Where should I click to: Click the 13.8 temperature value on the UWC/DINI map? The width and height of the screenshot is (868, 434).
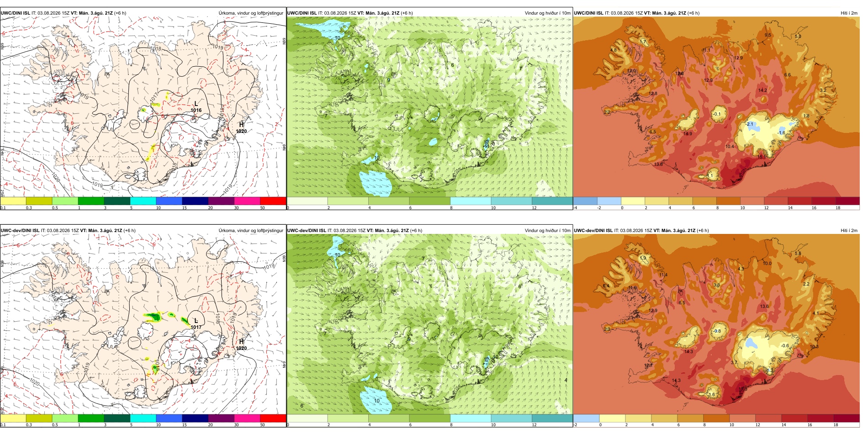click(658, 164)
